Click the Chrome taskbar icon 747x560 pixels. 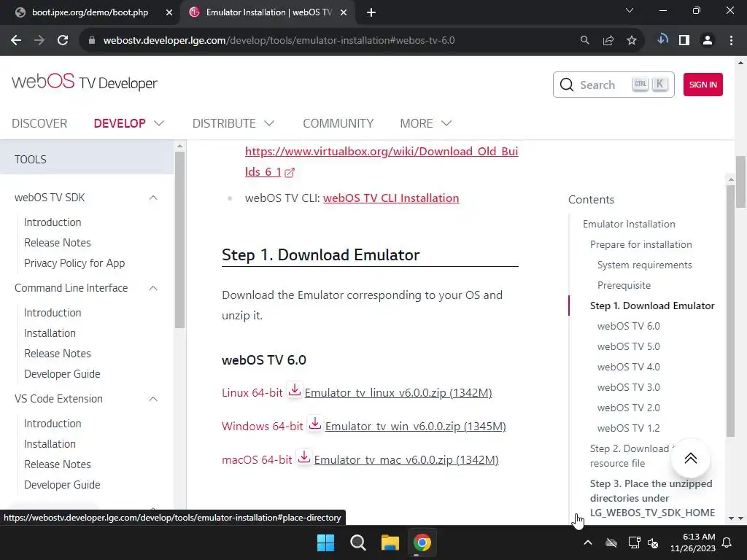pyautogui.click(x=422, y=542)
